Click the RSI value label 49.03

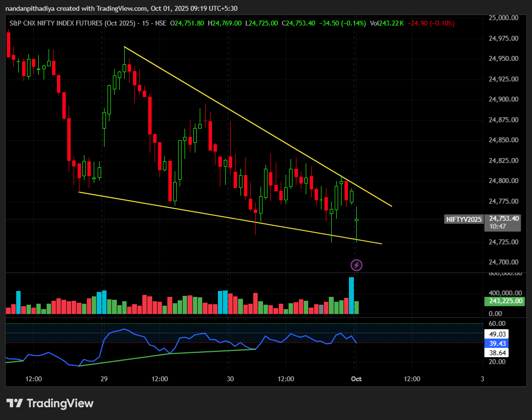pos(496,334)
